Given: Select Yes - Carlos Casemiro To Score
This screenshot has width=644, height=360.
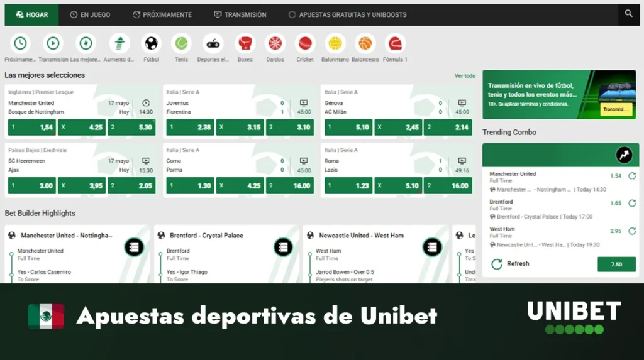Looking at the screenshot, I should (x=44, y=275).
